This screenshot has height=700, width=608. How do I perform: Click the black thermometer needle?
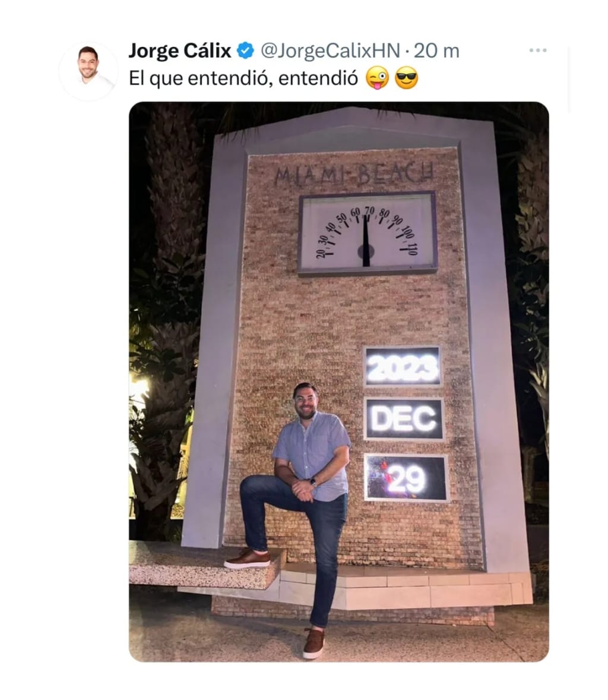point(366,241)
